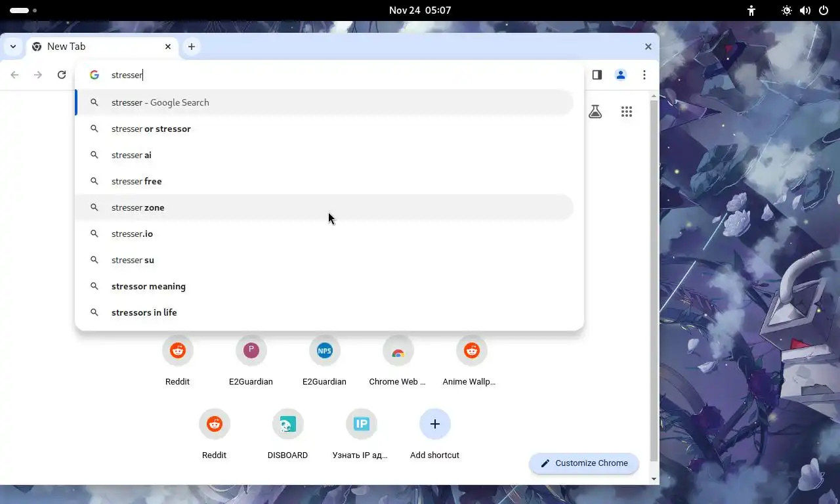Choose suggestion stresser zone

click(324, 207)
